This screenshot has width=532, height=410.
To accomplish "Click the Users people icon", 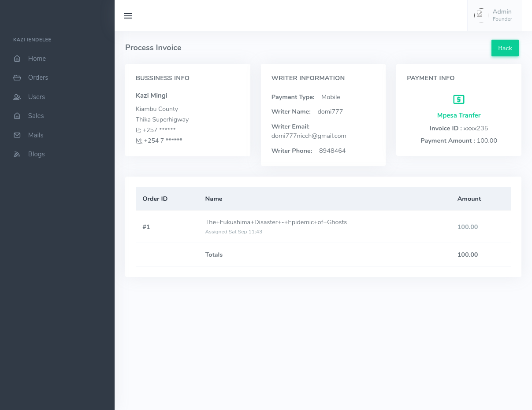I will point(17,97).
